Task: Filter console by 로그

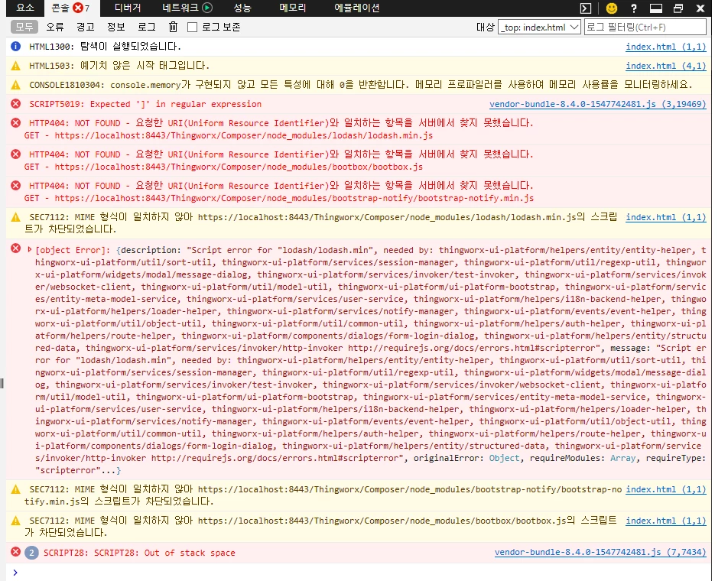Action: pyautogui.click(x=147, y=27)
